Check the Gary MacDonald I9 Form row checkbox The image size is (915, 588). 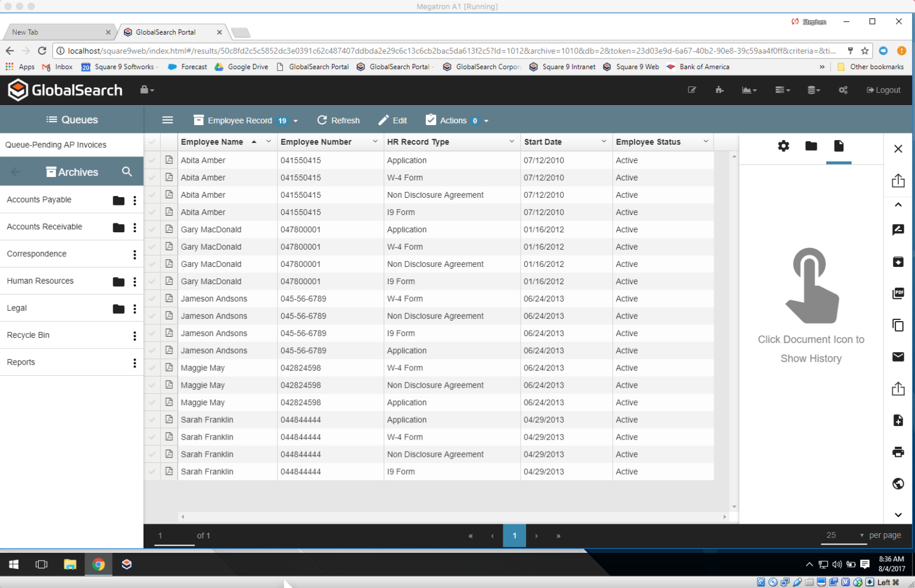152,281
